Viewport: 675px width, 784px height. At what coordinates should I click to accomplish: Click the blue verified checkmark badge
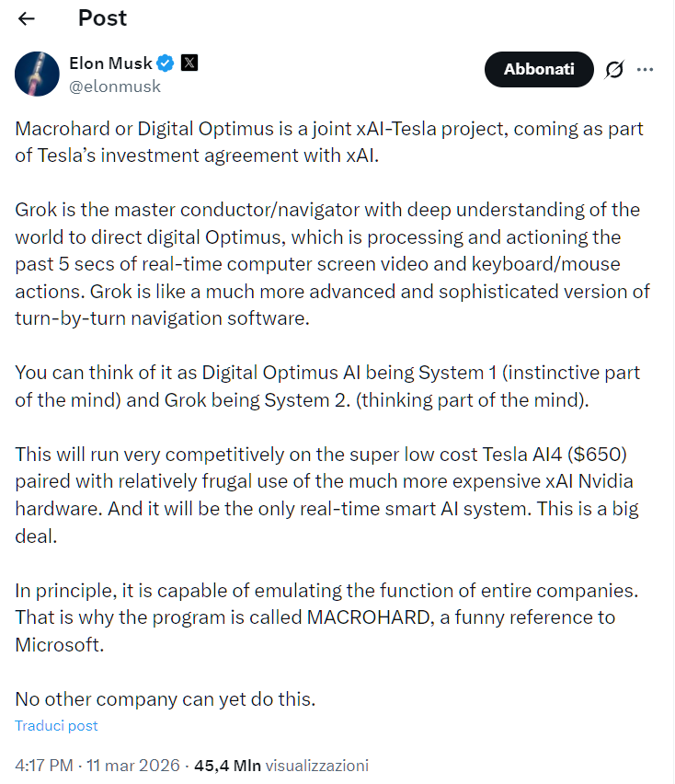166,63
